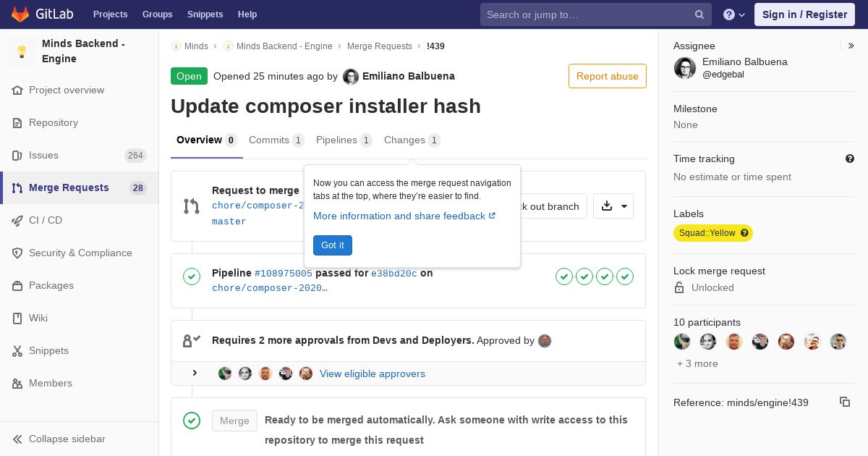
Task: Click the chore/composer-2020… pipeline branch link
Action: 270,288
